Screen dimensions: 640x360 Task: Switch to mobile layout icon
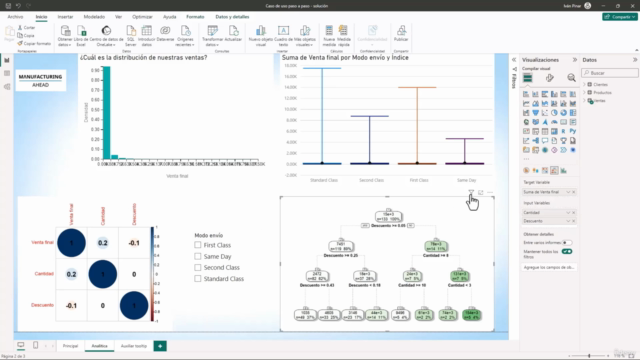pos(36,345)
